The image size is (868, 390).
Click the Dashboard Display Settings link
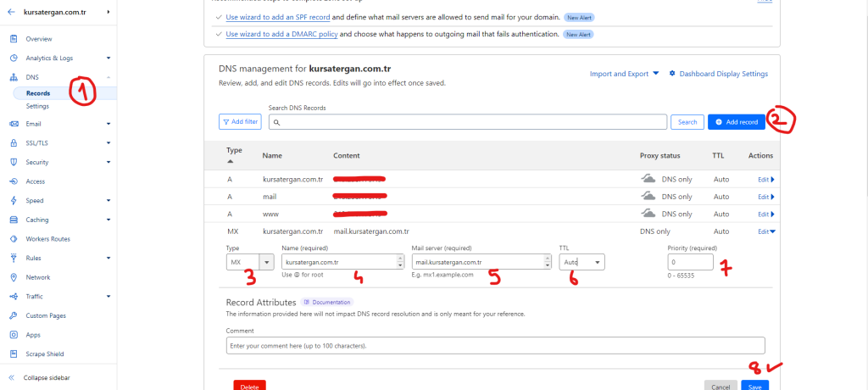pyautogui.click(x=724, y=74)
